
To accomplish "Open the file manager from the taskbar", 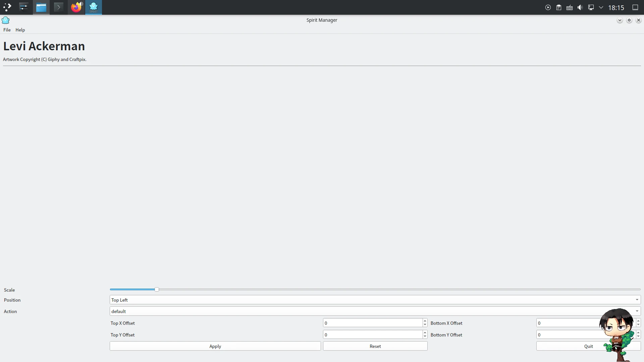I will [41, 7].
